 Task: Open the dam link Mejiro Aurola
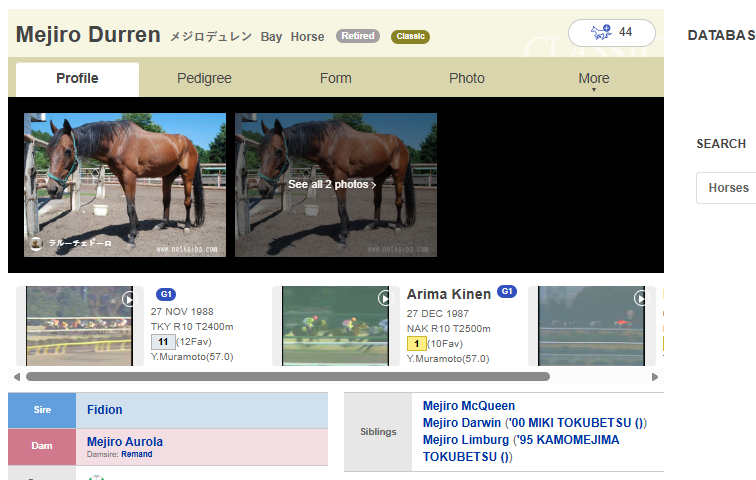125,441
